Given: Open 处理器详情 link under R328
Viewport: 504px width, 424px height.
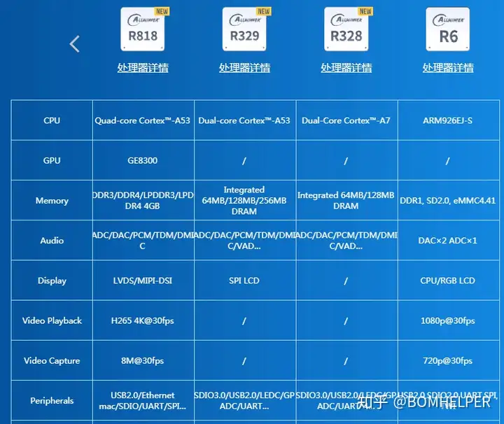Looking at the screenshot, I should [346, 68].
